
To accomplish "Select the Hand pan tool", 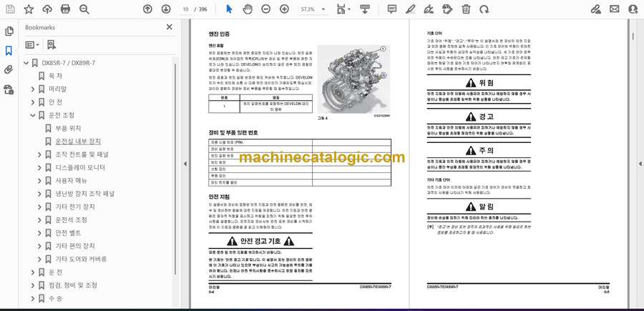I will click(x=247, y=9).
